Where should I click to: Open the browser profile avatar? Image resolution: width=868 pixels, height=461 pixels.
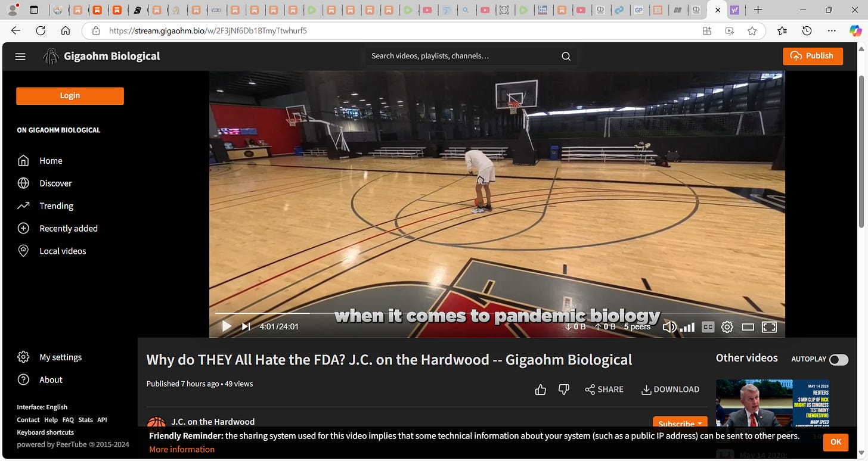tap(11, 10)
